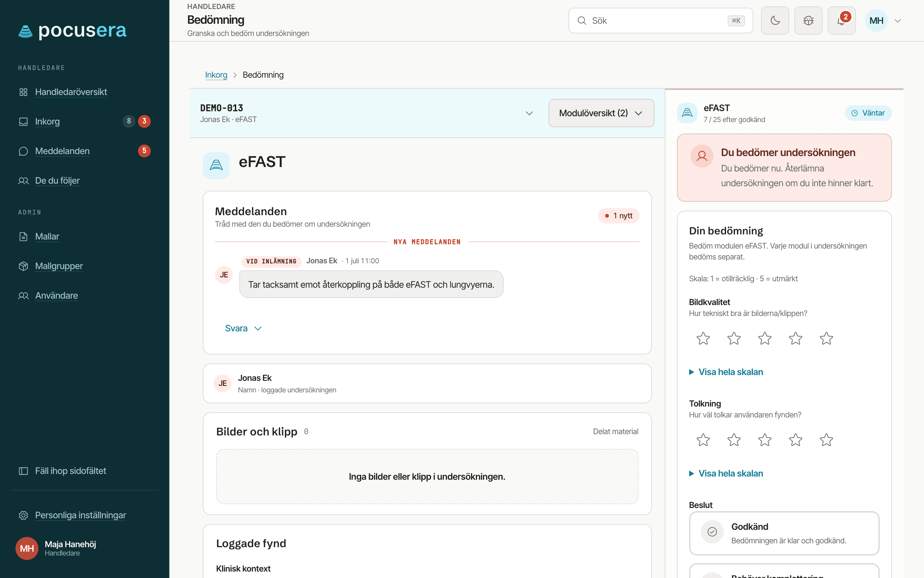
Task: Rate Bildkvalitet with five stars
Action: point(826,339)
